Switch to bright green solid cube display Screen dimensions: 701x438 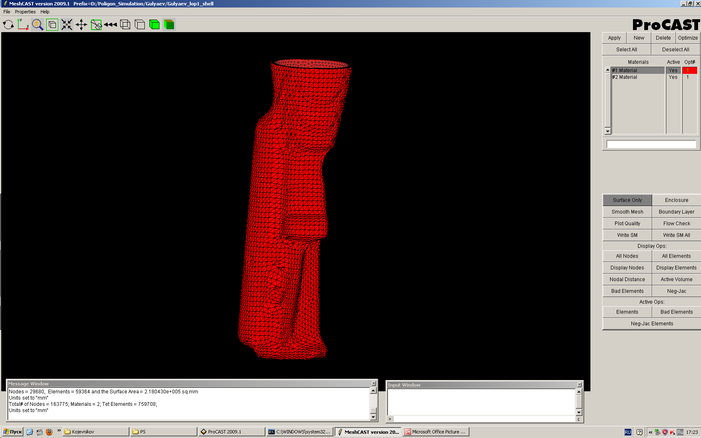coord(154,25)
